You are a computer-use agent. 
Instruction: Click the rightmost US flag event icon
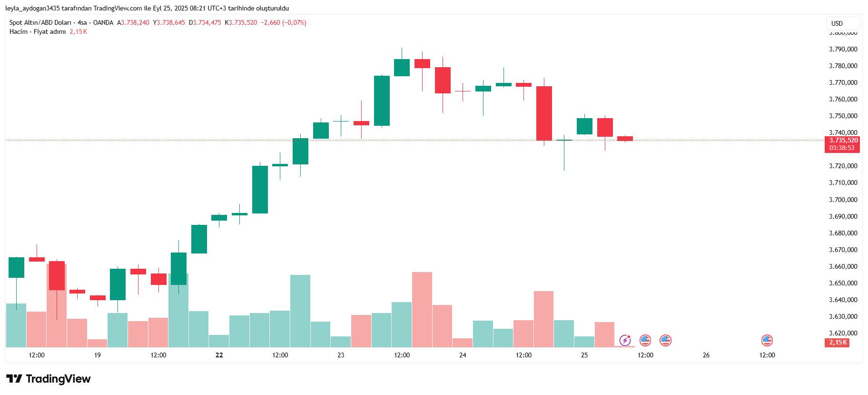pos(767,340)
